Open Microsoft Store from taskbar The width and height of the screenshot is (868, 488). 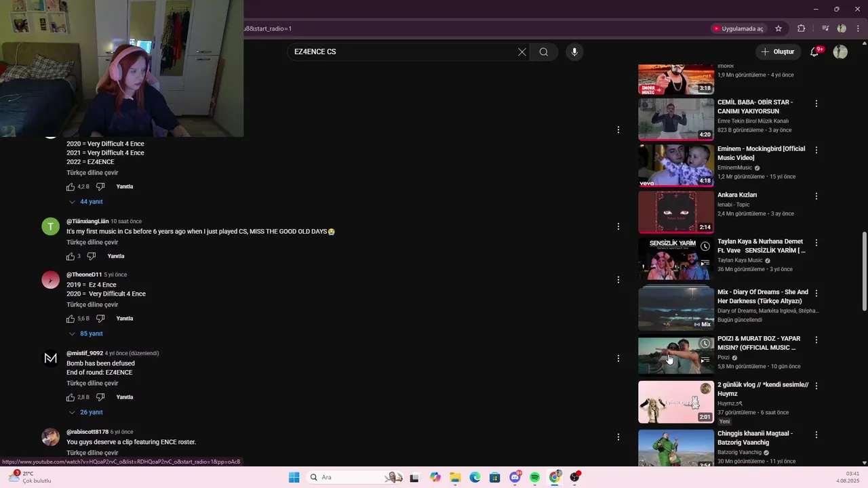(495, 477)
